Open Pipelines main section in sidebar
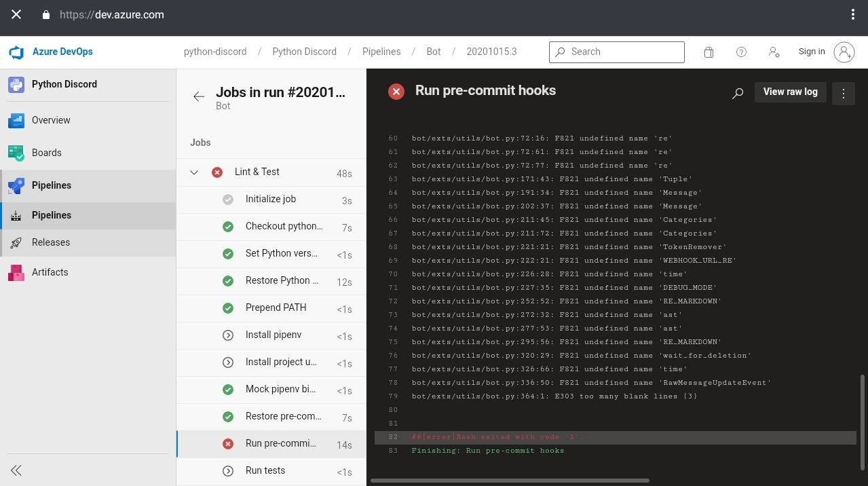Image resolution: width=868 pixels, height=486 pixels. coord(88,185)
